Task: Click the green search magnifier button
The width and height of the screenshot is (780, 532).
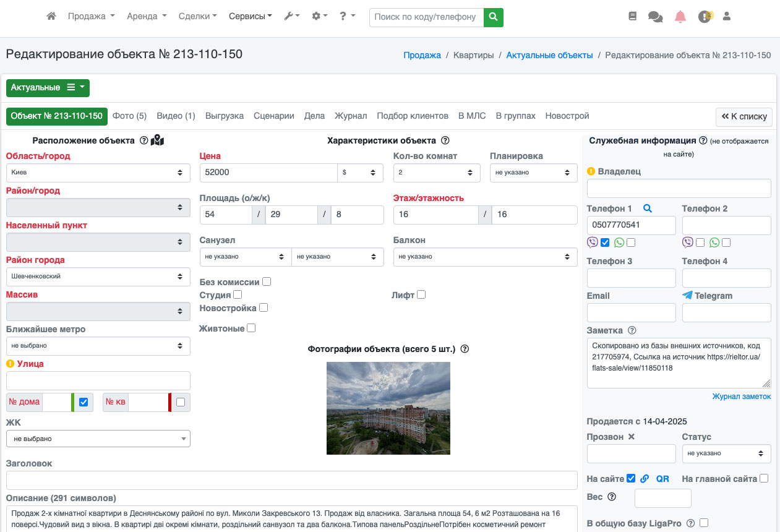Action: [493, 17]
